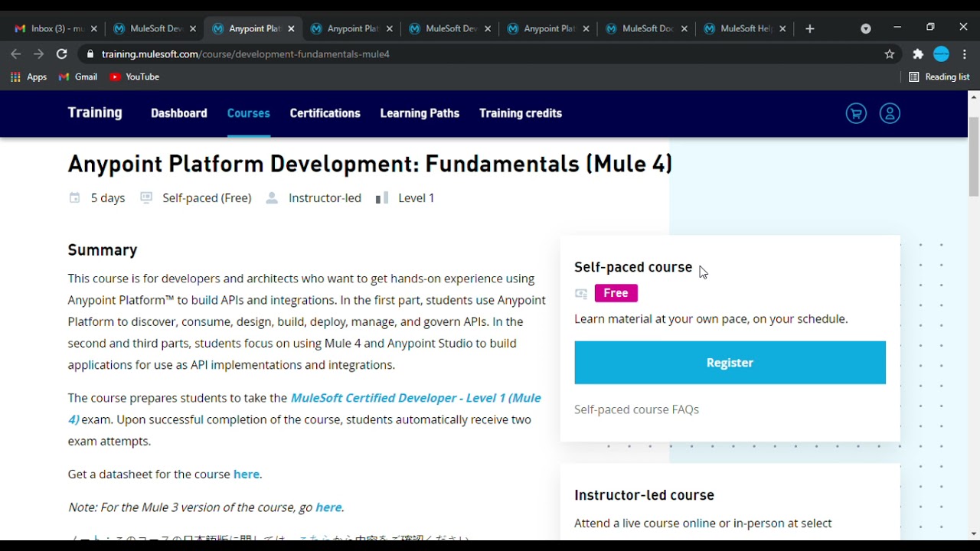Open Chrome profile avatar icon
The image size is (980, 551).
(942, 54)
